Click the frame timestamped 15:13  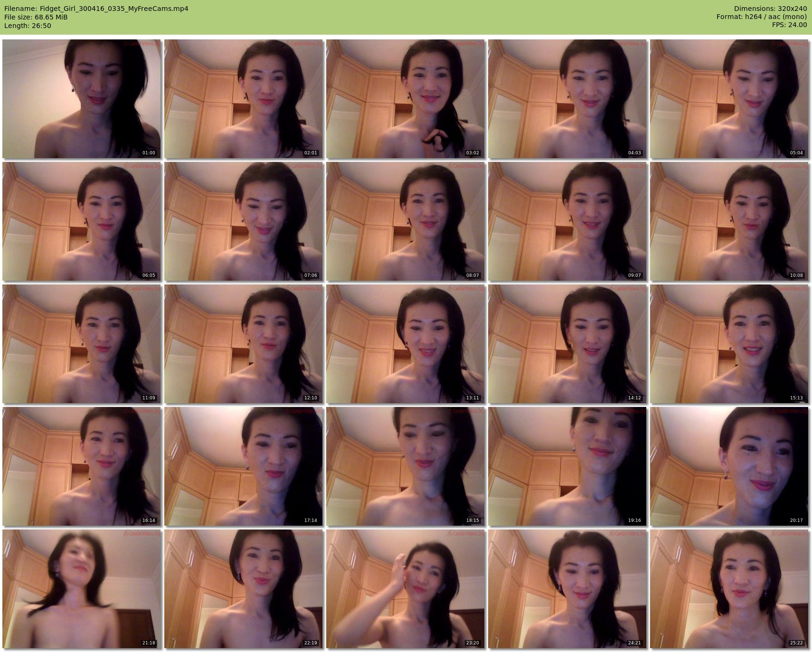pyautogui.click(x=729, y=344)
